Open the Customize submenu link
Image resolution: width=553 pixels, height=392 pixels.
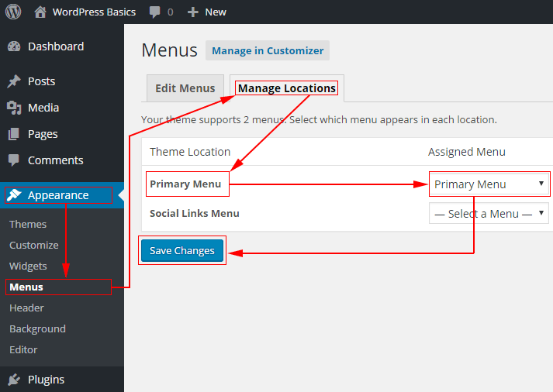(x=34, y=245)
